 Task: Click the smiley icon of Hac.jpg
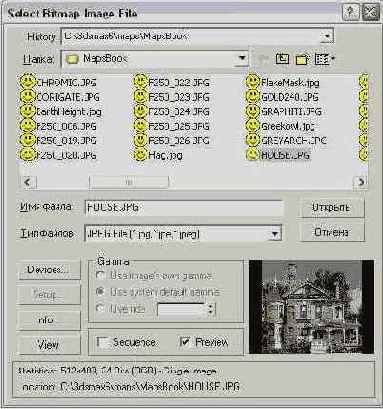(141, 155)
